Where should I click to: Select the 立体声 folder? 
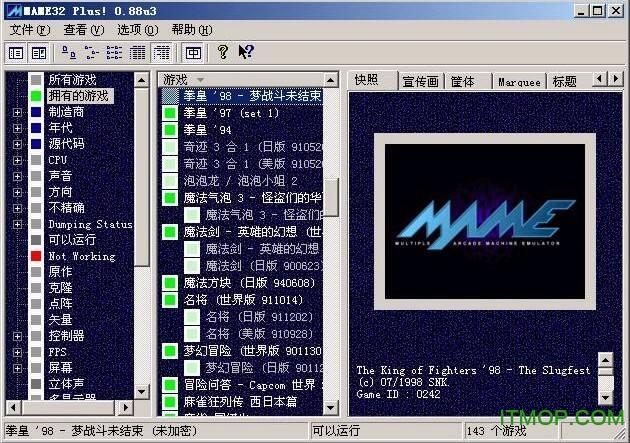tap(67, 384)
